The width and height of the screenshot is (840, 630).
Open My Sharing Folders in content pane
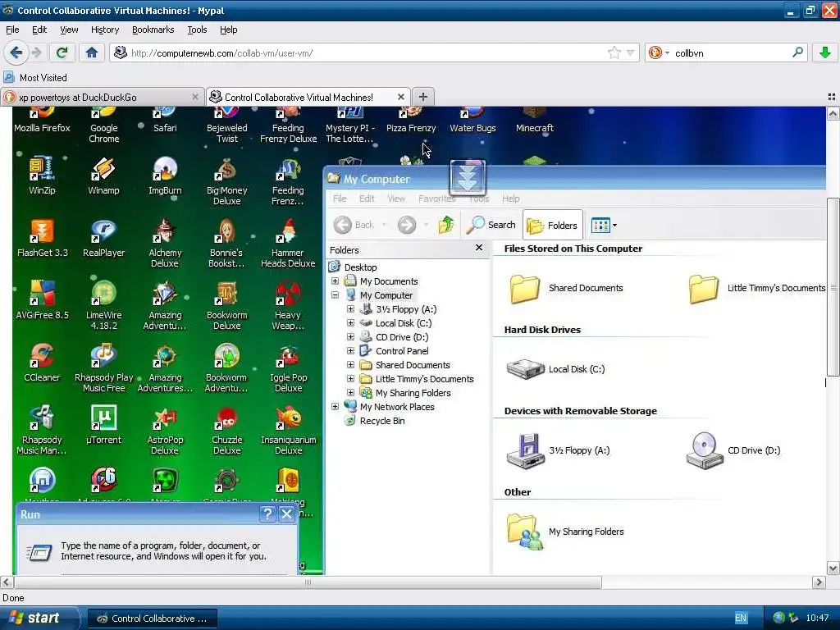565,532
